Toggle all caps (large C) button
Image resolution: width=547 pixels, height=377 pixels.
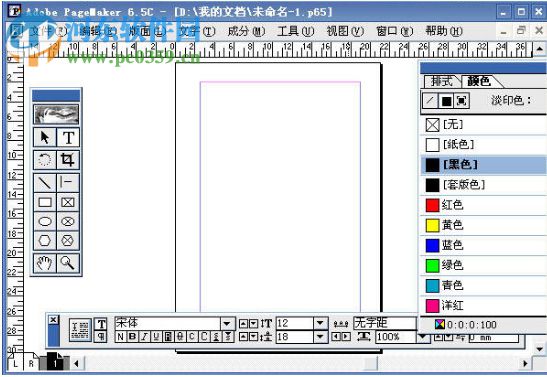[x=204, y=337]
